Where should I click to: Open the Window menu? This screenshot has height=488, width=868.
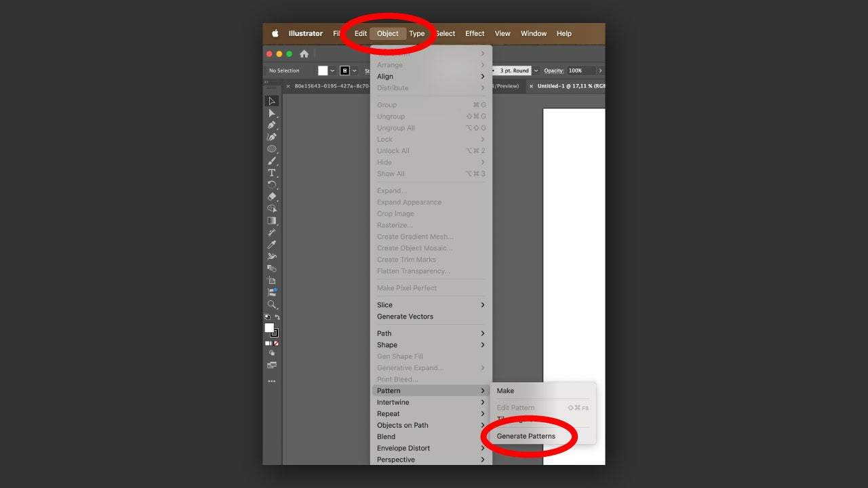tap(534, 33)
